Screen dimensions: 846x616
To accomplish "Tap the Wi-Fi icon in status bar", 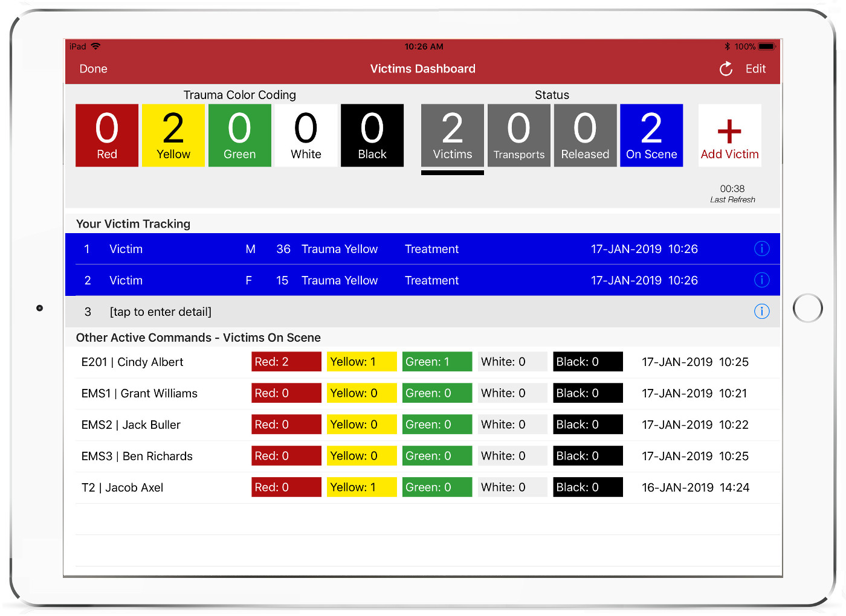I will click(95, 47).
